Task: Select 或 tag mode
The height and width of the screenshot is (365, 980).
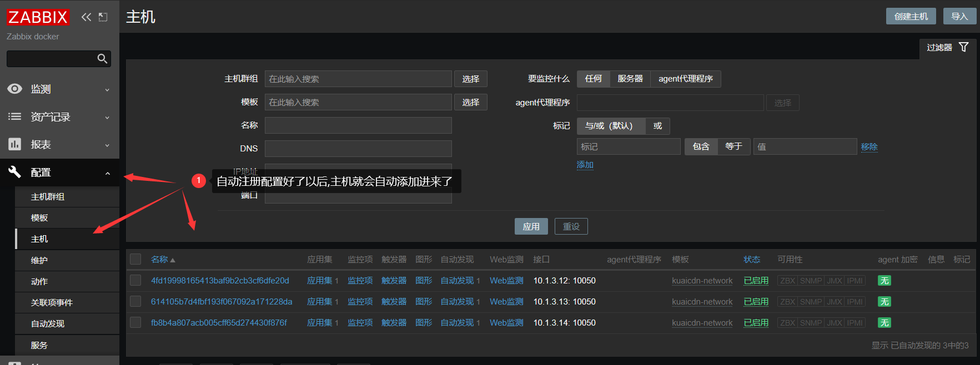Action: [657, 126]
